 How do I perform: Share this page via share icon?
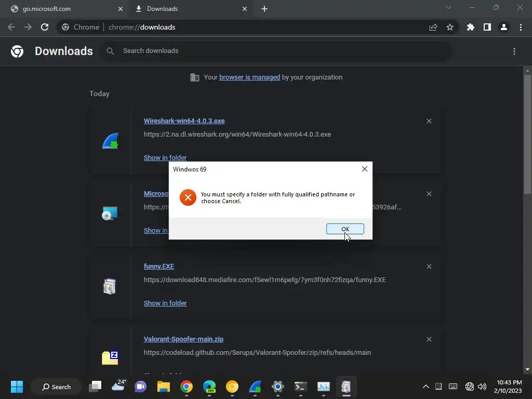(x=433, y=27)
